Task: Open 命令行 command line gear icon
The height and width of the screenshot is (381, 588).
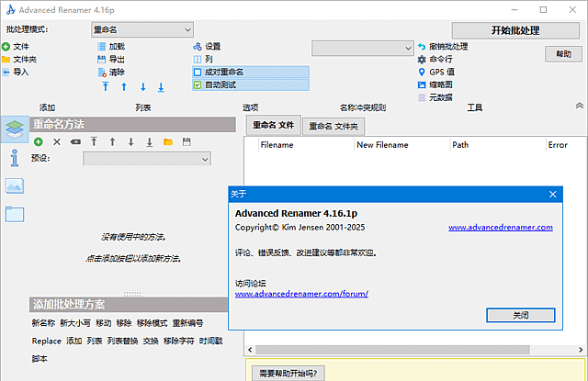Action: [422, 59]
